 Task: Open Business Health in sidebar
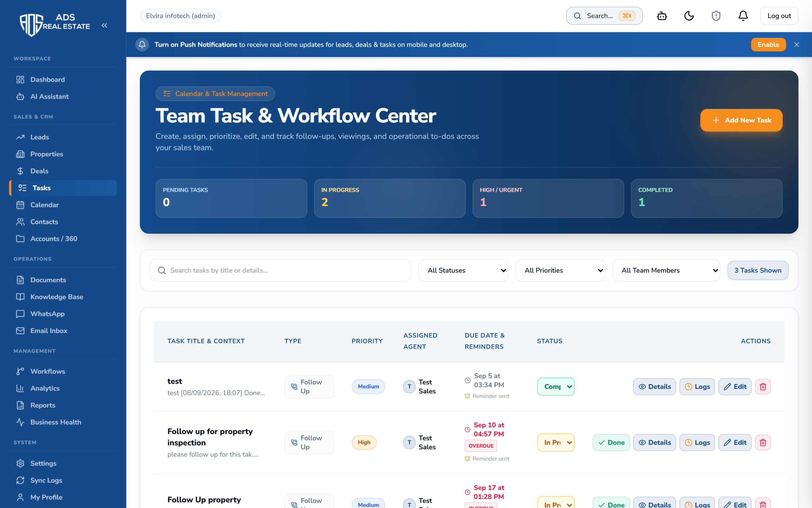[x=63, y=422]
